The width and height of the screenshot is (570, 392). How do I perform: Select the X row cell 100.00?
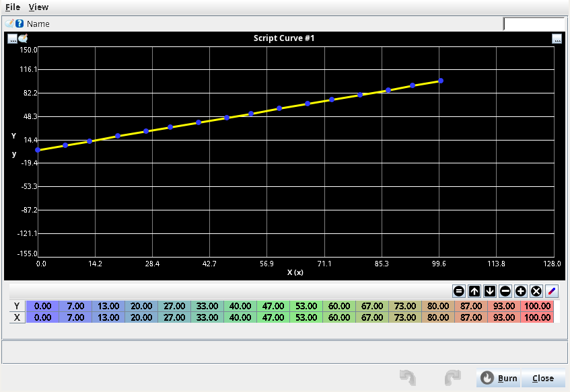point(537,317)
